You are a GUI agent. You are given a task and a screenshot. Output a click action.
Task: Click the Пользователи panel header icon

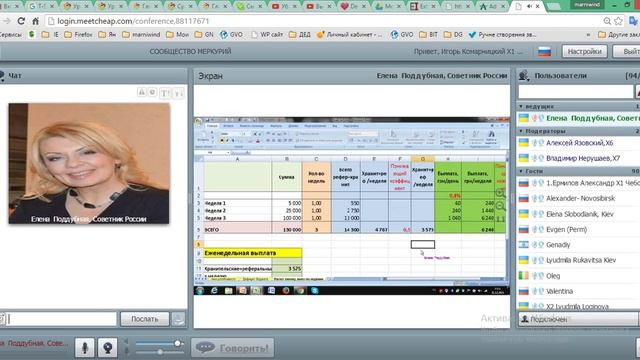click(x=524, y=76)
